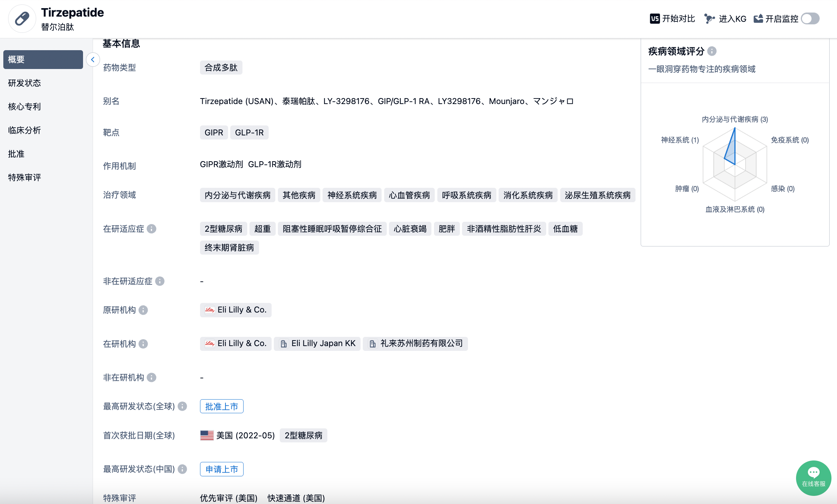Click the drug pill icon beside Tirzepatide
The image size is (837, 504).
pyautogui.click(x=22, y=18)
